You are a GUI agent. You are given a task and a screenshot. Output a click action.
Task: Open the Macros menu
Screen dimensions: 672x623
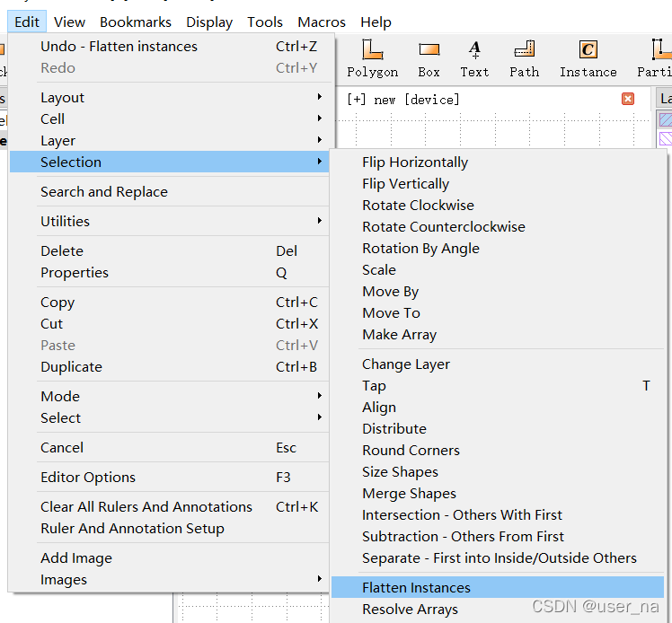(322, 22)
